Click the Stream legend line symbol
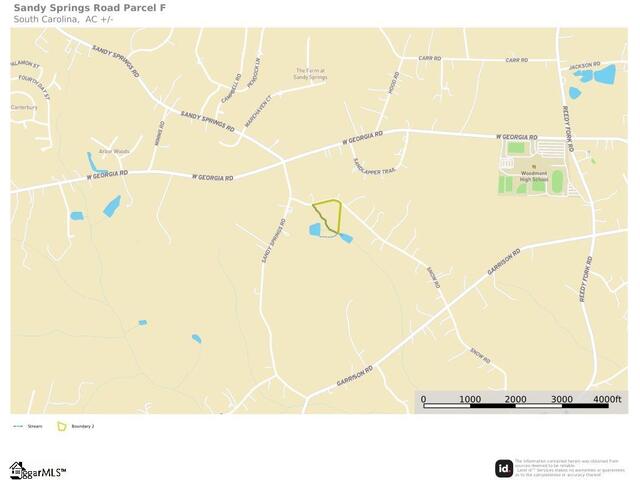 (x=18, y=426)
